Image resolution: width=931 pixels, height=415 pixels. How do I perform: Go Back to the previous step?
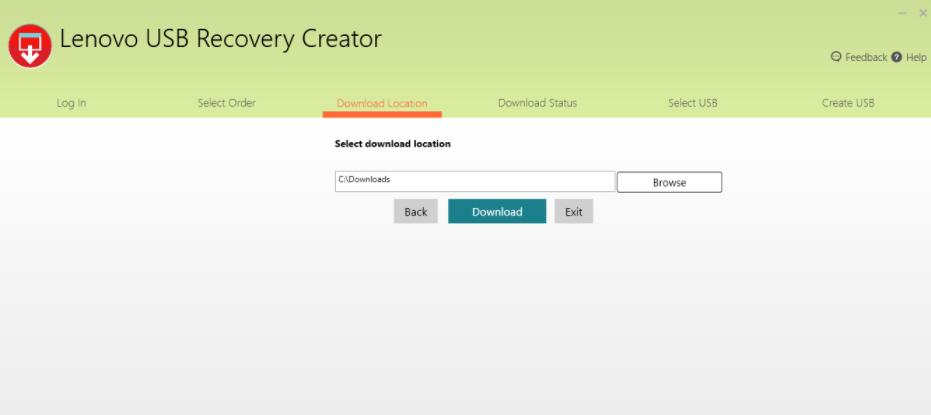pos(416,211)
